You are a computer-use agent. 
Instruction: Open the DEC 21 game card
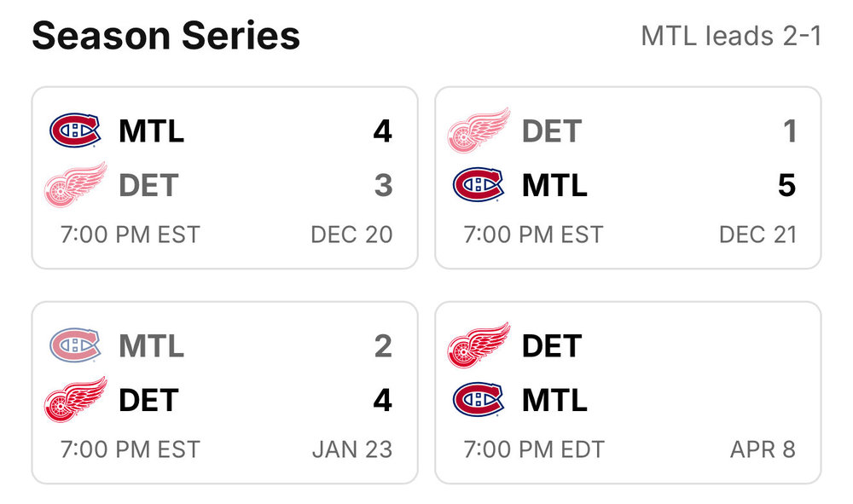pyautogui.click(x=628, y=177)
